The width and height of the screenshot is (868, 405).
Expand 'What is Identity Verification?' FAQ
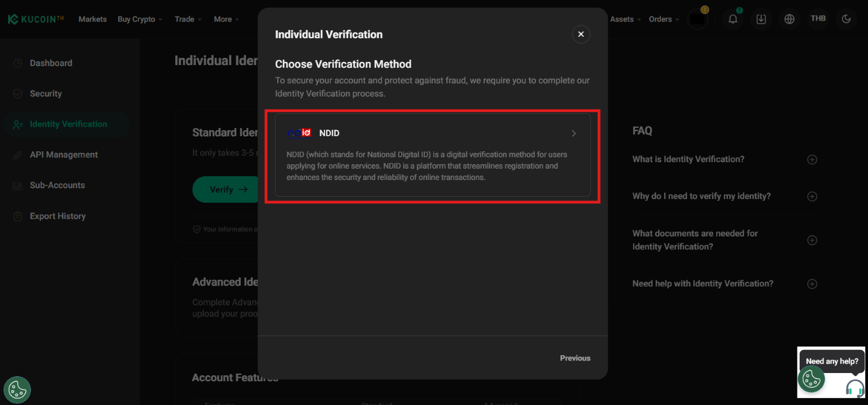pos(812,159)
